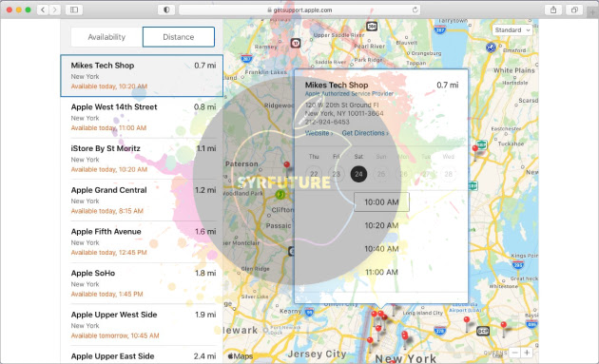Choose Friday 23 in the date picker
The width and height of the screenshot is (599, 364).
pos(337,174)
